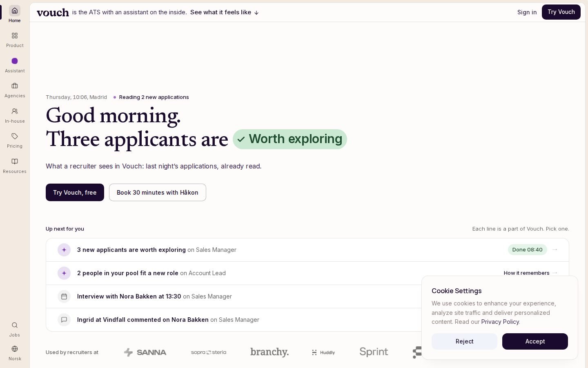
Task: Click Sign in
Action: 527,12
